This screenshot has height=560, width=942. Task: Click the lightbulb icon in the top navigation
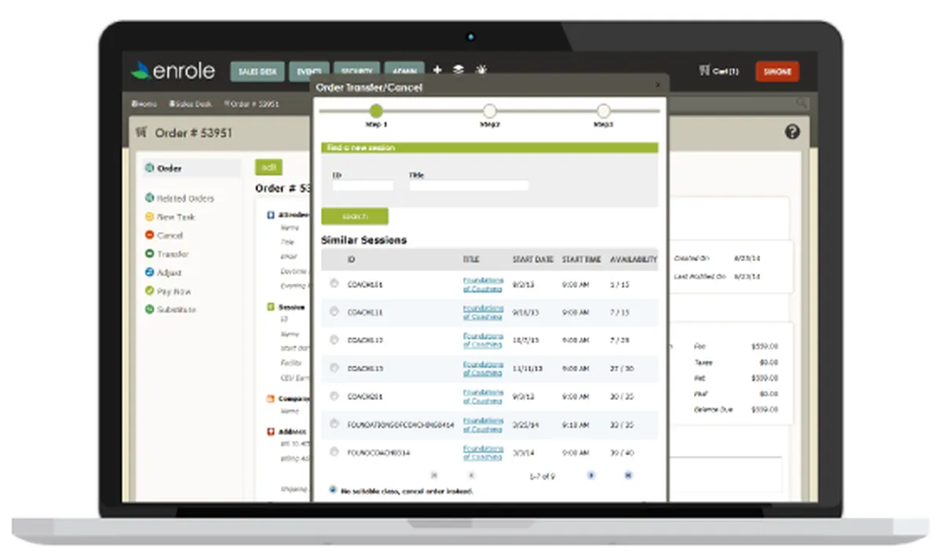pos(480,70)
